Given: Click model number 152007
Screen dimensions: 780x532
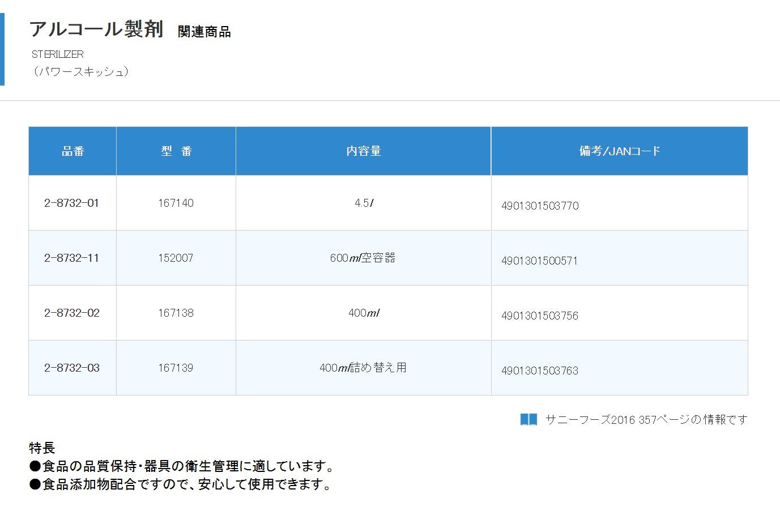Looking at the screenshot, I should pos(176,258).
